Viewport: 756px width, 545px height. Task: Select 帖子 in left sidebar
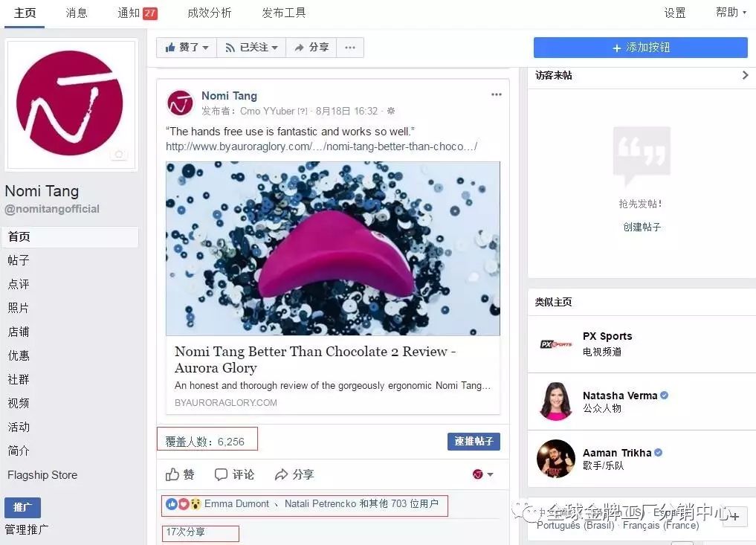[19, 260]
